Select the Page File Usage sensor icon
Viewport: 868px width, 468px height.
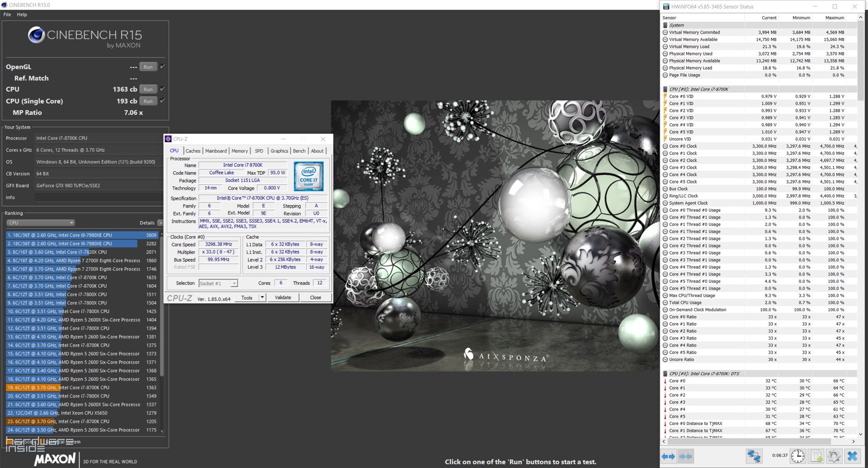665,75
